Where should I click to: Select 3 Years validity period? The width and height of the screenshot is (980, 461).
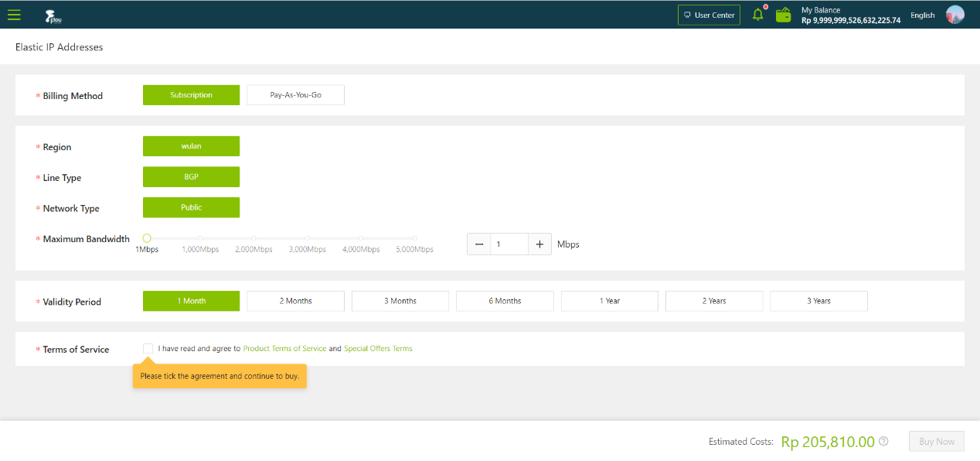818,301
